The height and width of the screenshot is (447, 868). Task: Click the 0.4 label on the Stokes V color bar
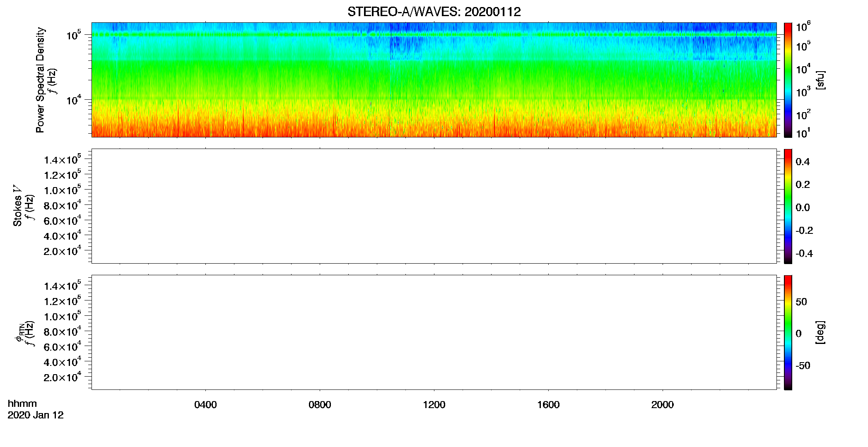[803, 162]
